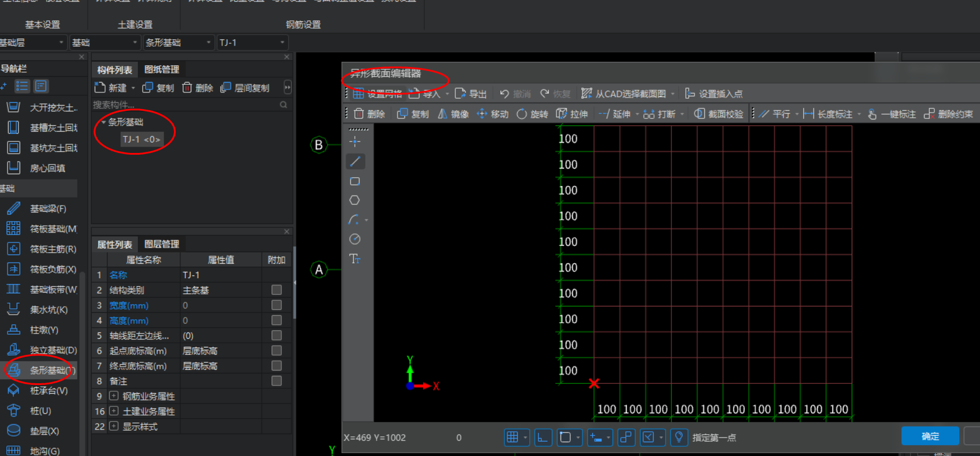Click 新建 new component button
The height and width of the screenshot is (456, 980).
click(x=111, y=88)
